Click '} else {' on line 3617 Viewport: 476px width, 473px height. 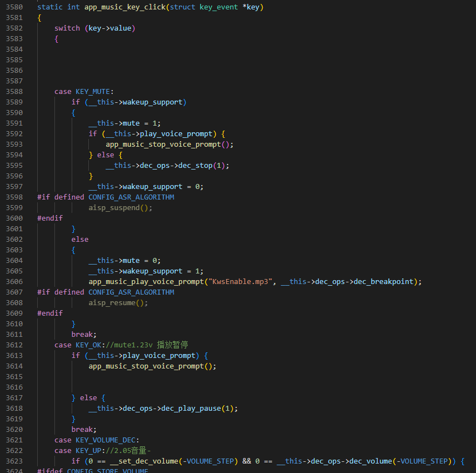point(88,397)
